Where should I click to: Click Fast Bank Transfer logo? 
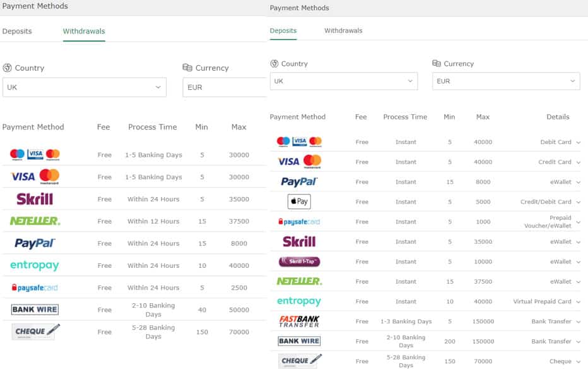tap(299, 321)
